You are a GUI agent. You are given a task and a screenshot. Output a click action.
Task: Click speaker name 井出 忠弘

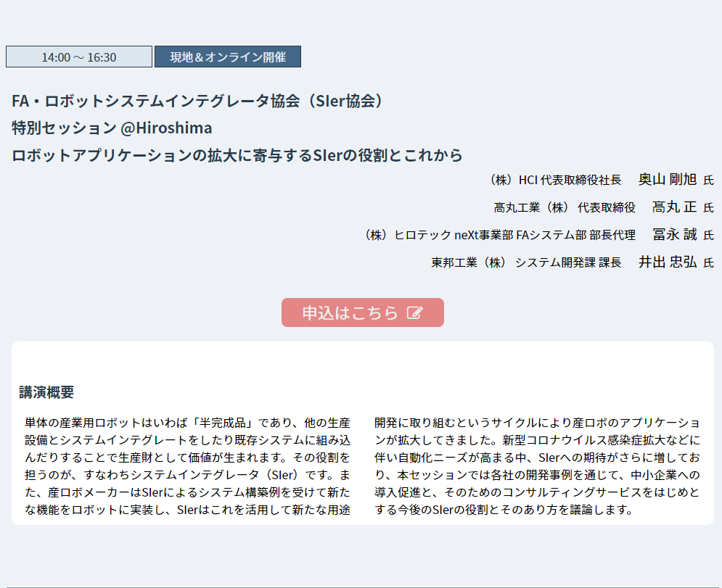tap(667, 262)
